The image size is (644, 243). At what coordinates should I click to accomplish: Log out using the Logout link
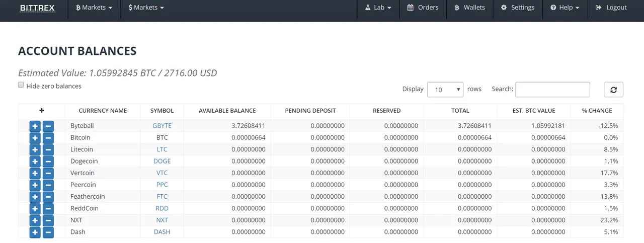tap(611, 8)
